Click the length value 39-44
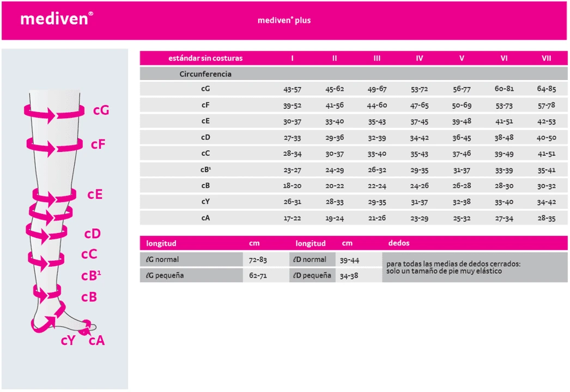The image size is (570, 392). pos(349,260)
